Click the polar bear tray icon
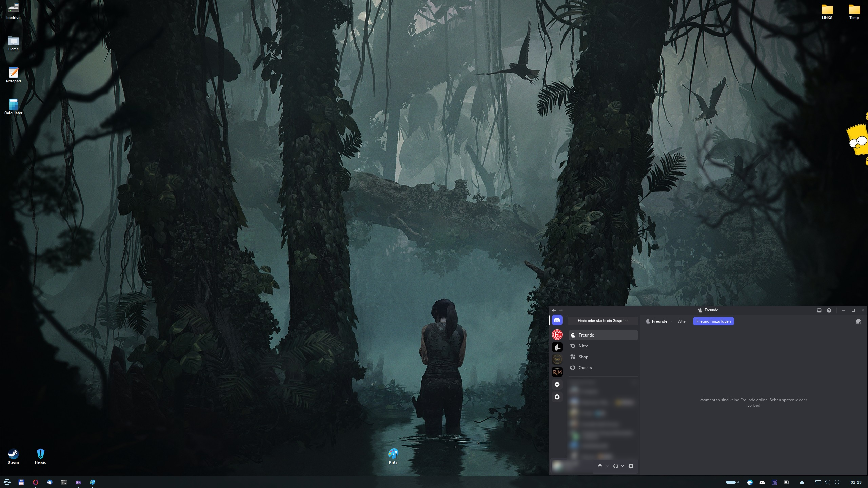The width and height of the screenshot is (868, 488). (x=750, y=482)
